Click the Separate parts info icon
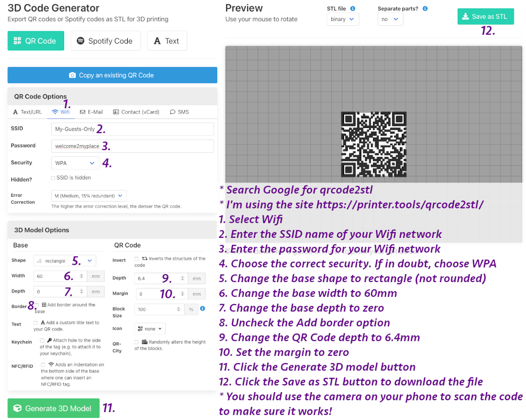This screenshot has width=526, height=420. coord(426,9)
